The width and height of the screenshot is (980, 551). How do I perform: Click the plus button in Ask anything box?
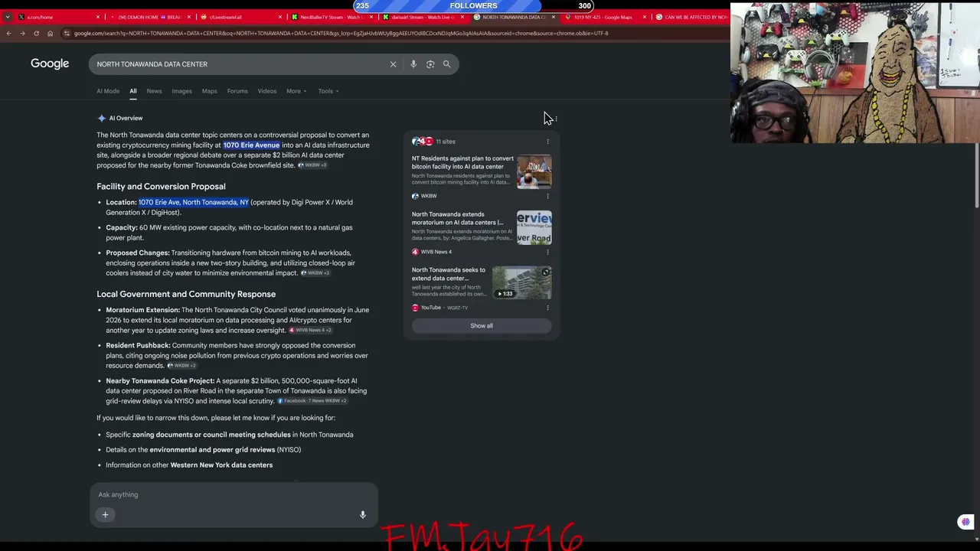(105, 515)
